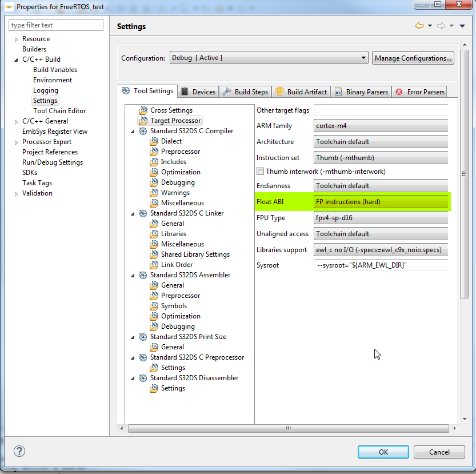The height and width of the screenshot is (474, 476).
Task: Open the Configuration dropdown
Action: coord(269,58)
